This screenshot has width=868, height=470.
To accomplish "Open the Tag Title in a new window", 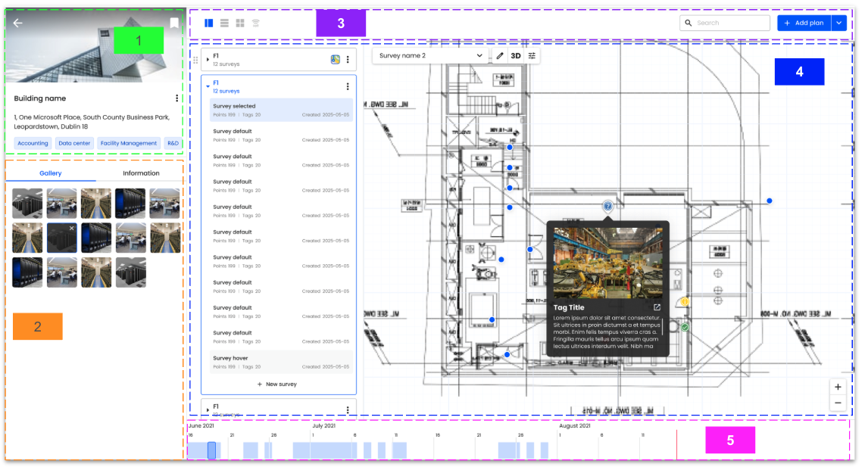I will click(x=657, y=307).
